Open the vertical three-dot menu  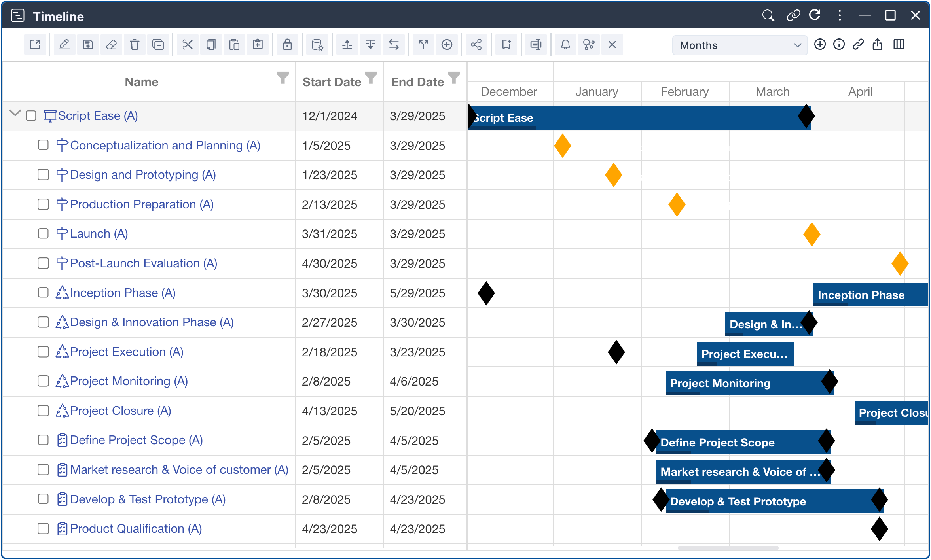840,15
